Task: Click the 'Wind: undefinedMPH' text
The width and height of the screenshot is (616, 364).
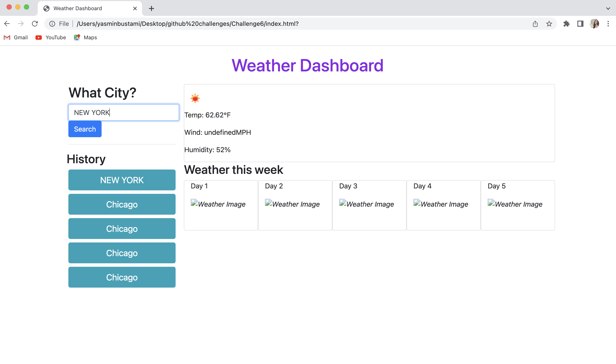Action: [x=218, y=132]
